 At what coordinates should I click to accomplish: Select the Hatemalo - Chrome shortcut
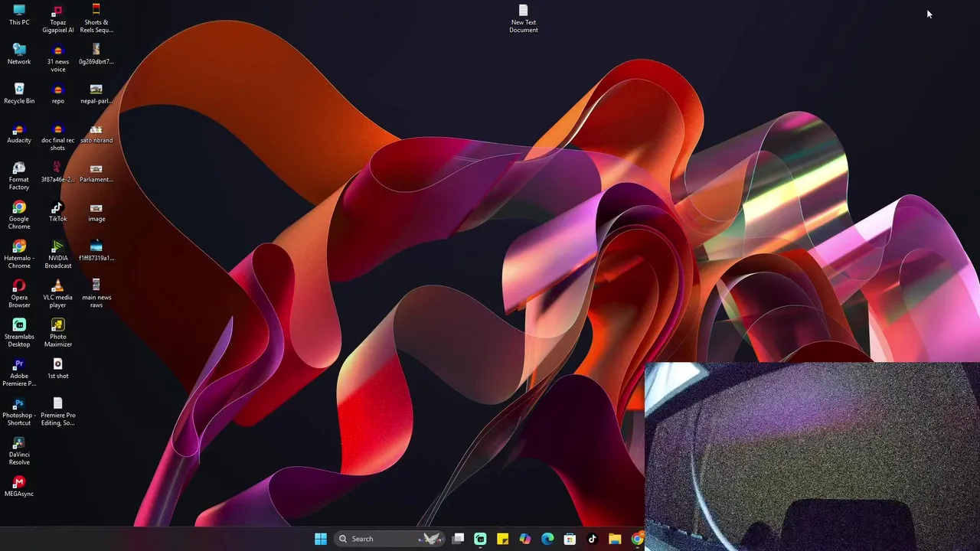point(19,255)
